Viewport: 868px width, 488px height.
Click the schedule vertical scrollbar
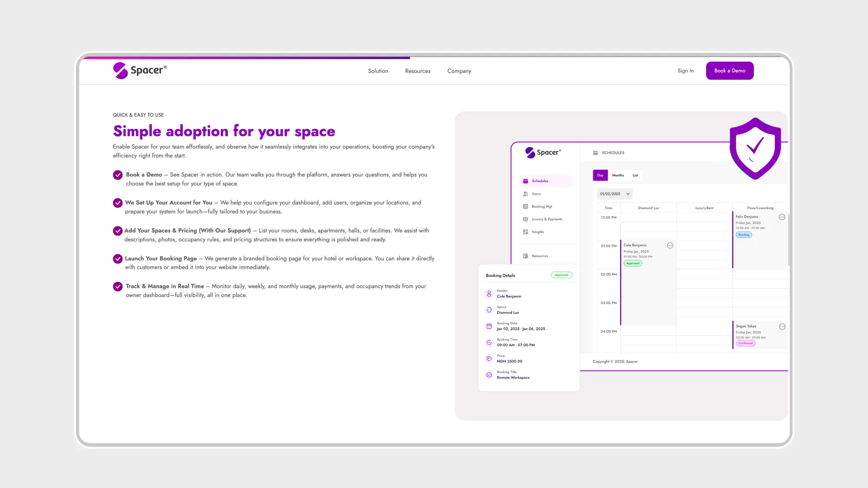[x=789, y=239]
